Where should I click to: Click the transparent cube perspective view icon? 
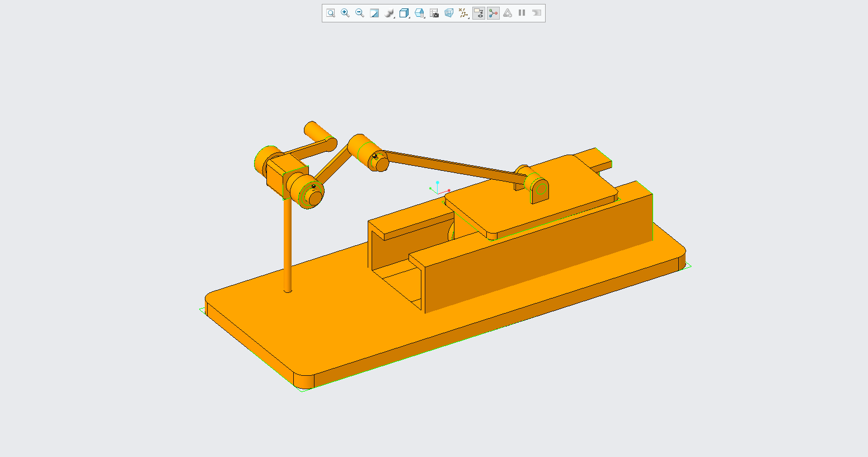[x=449, y=13]
